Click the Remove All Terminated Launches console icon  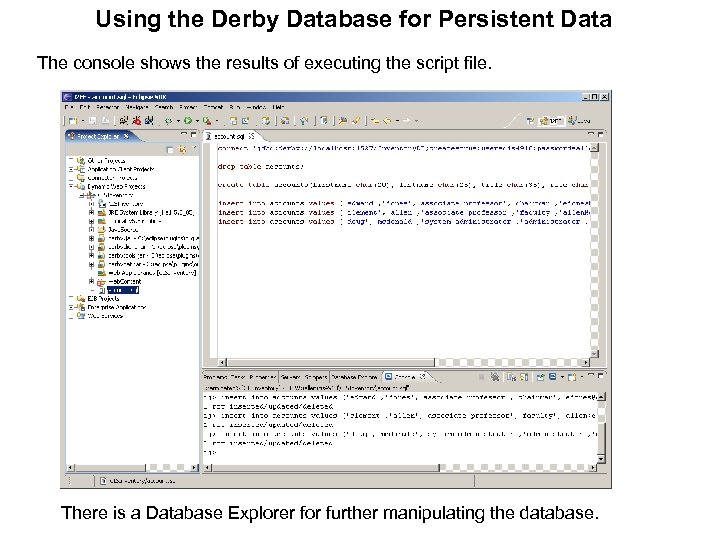point(495,377)
